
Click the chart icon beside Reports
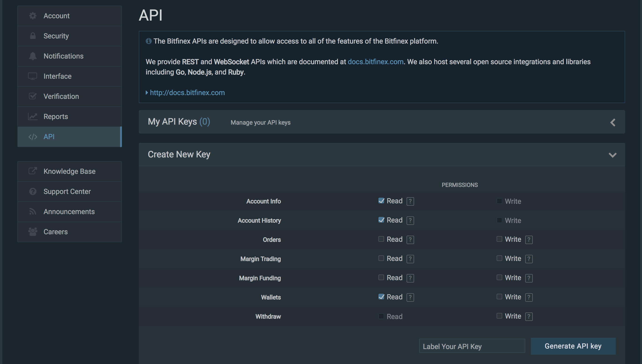click(33, 116)
